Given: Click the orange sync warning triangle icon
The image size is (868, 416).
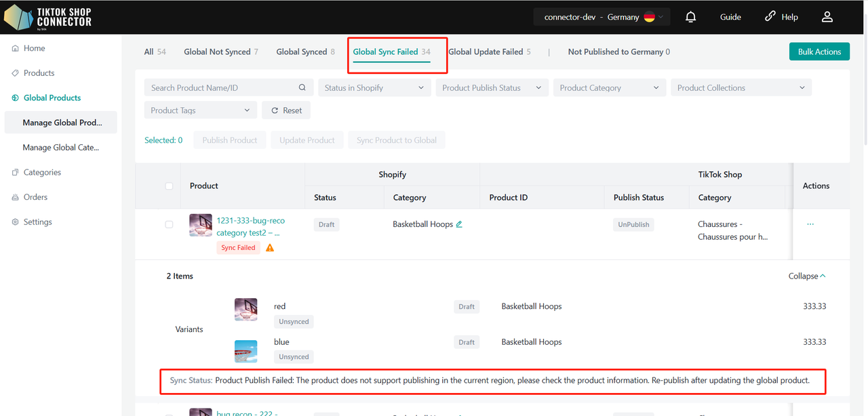Looking at the screenshot, I should tap(270, 248).
